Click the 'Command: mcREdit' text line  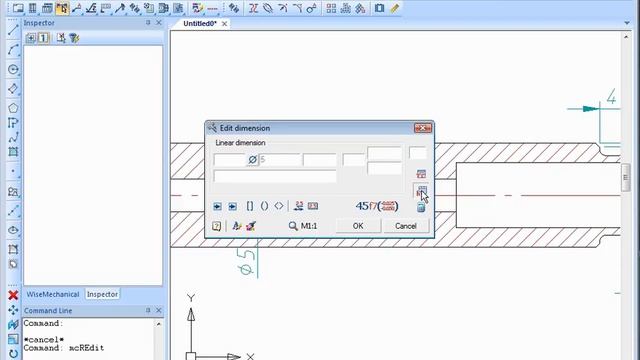[64, 348]
